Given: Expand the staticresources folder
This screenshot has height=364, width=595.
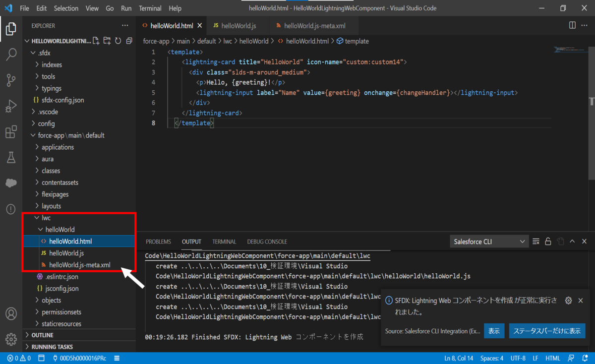Looking at the screenshot, I should click(x=61, y=324).
